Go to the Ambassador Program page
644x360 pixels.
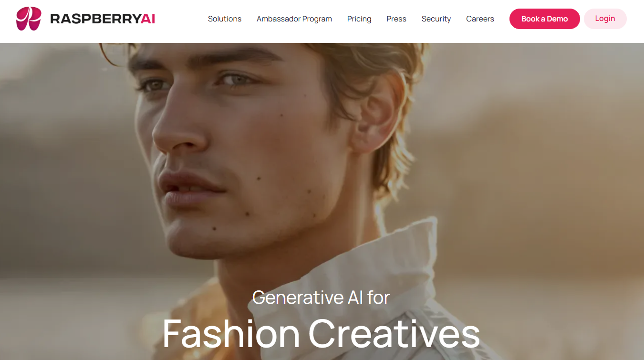click(x=294, y=19)
